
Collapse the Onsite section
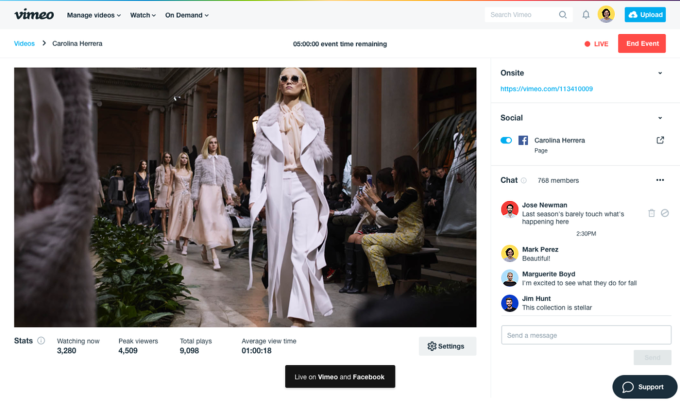click(x=660, y=73)
